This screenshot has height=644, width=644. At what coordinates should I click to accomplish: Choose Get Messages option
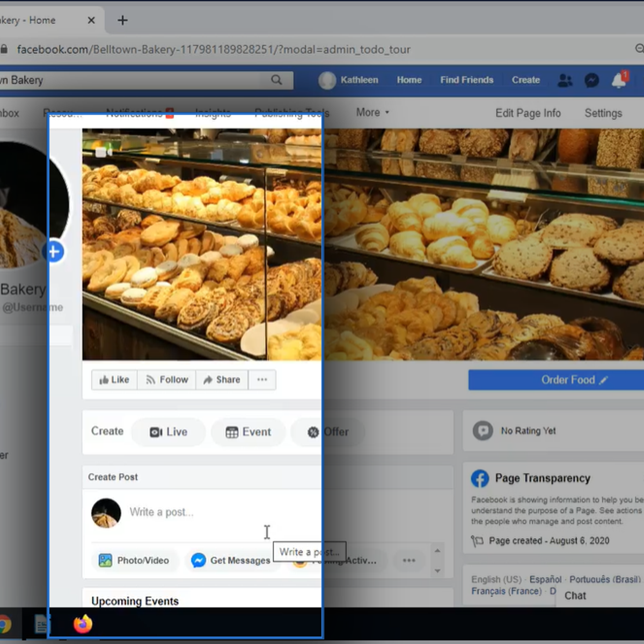tap(231, 560)
